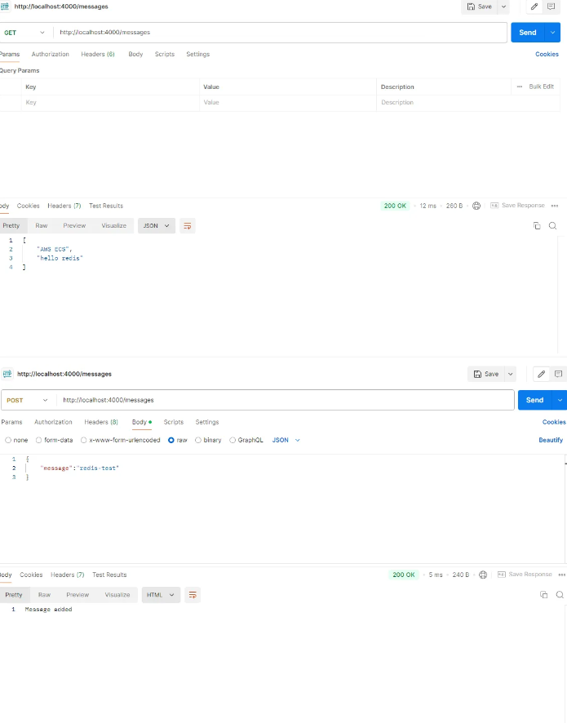The width and height of the screenshot is (567, 728).
Task: Open Test Results tab in GET response
Action: (106, 206)
